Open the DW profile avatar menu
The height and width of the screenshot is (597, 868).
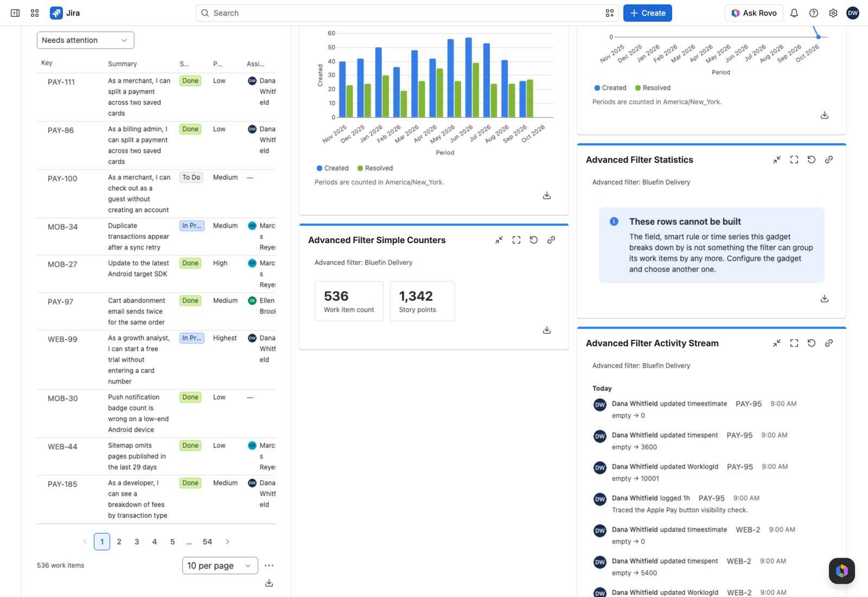click(x=853, y=13)
